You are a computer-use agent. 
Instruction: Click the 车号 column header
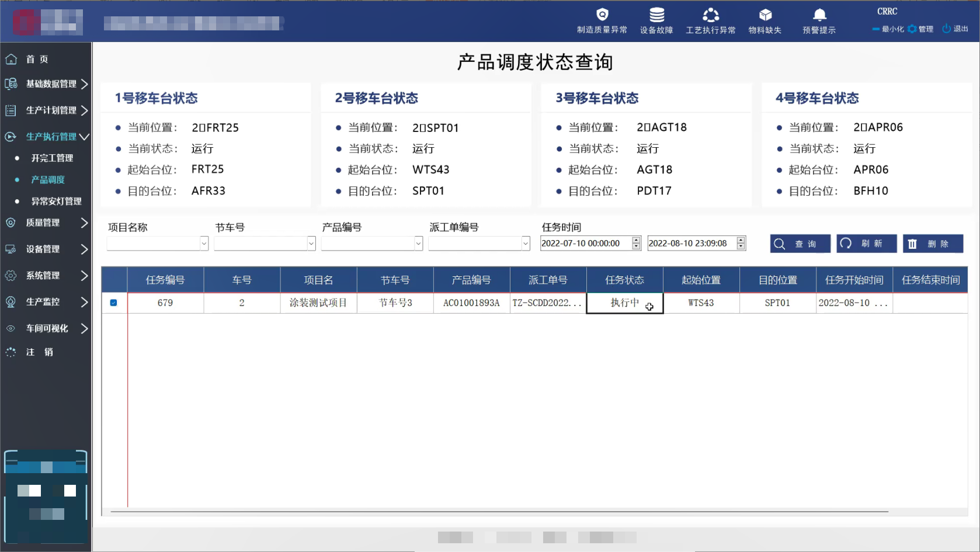(242, 280)
